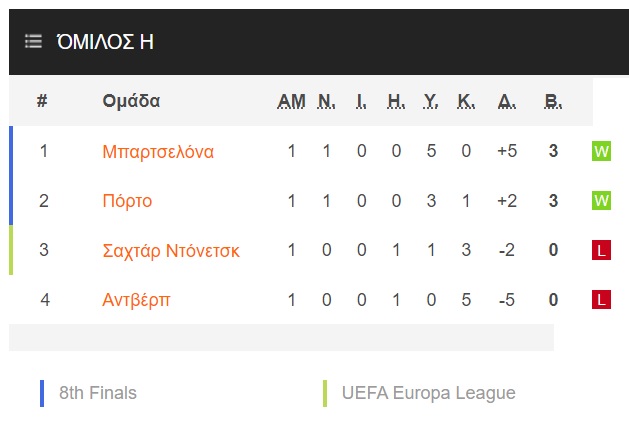Click the Κ. goals-against column header
This screenshot has height=440, width=629.
pyautogui.click(x=466, y=101)
